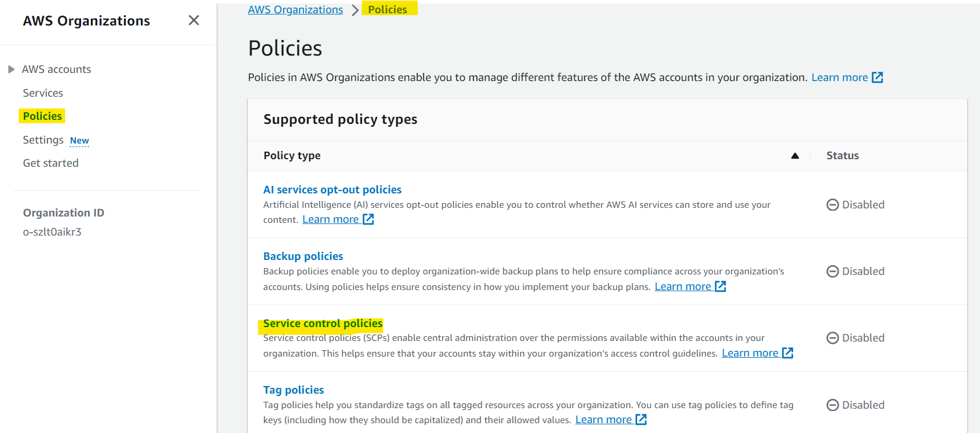Click the Policies page heading
The height and width of the screenshot is (433, 980).
(x=285, y=49)
